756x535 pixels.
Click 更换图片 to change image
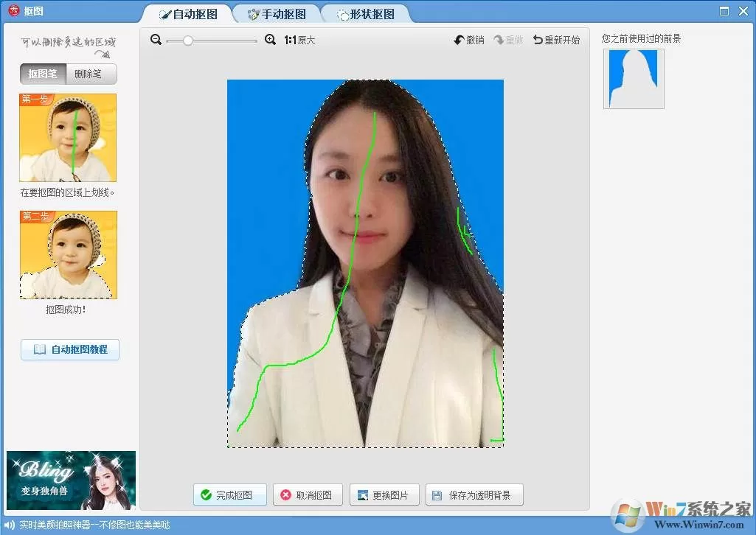coord(384,495)
